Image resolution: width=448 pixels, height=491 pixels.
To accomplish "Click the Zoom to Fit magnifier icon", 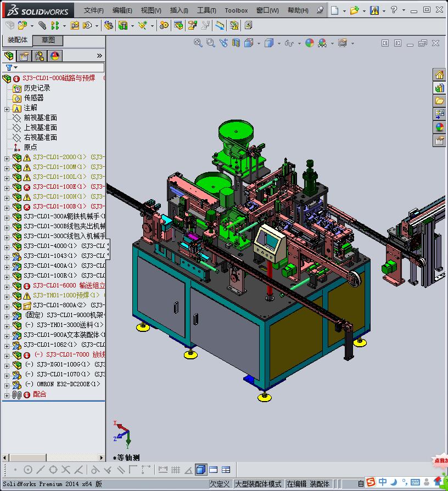I will tap(198, 43).
